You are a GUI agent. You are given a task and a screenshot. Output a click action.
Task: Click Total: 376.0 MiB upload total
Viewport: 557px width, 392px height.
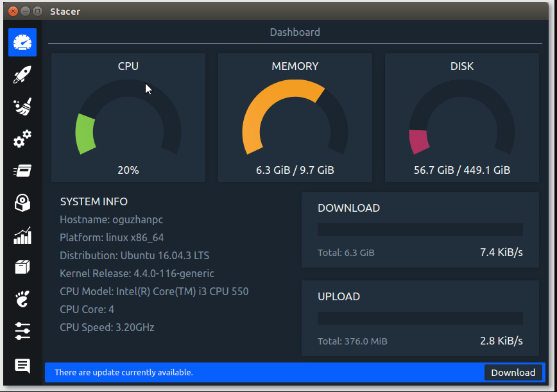[352, 341]
